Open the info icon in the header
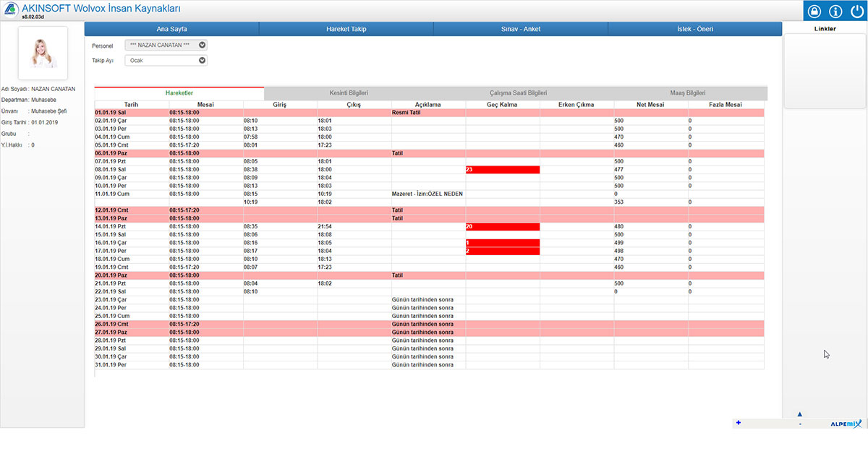The image size is (868, 472). [835, 12]
